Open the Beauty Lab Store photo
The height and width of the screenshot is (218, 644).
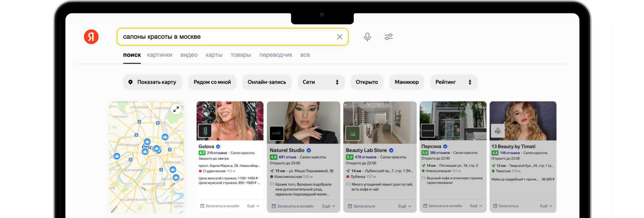[380, 122]
